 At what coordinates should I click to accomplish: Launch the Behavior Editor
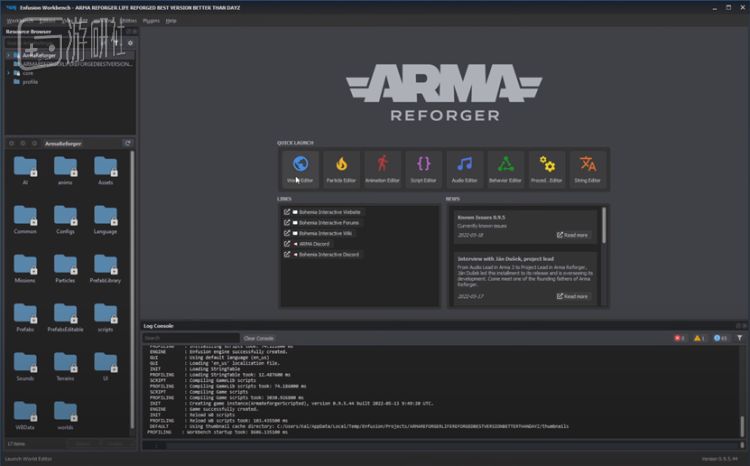pyautogui.click(x=505, y=168)
